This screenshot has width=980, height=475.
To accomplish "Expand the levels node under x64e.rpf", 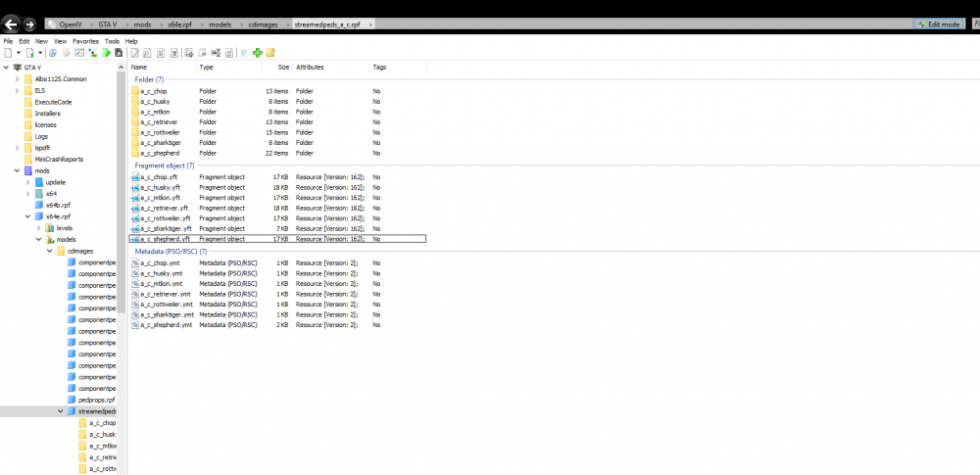I will [x=39, y=228].
